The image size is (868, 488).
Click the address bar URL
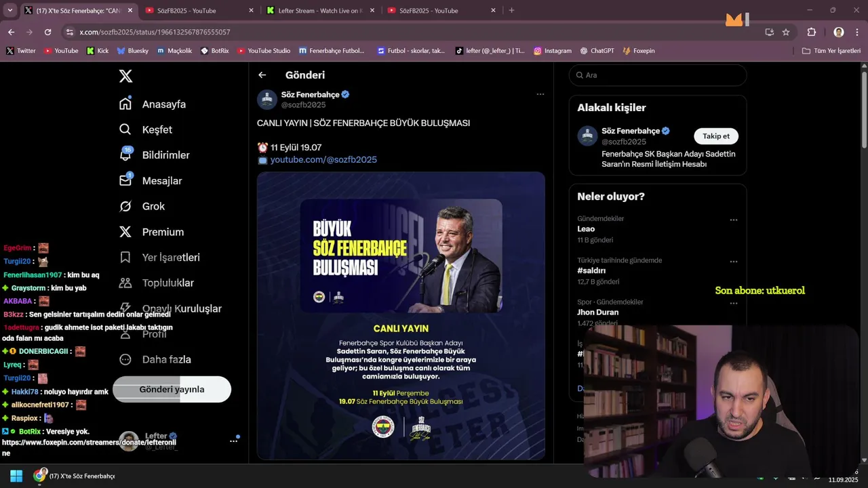coord(155,32)
